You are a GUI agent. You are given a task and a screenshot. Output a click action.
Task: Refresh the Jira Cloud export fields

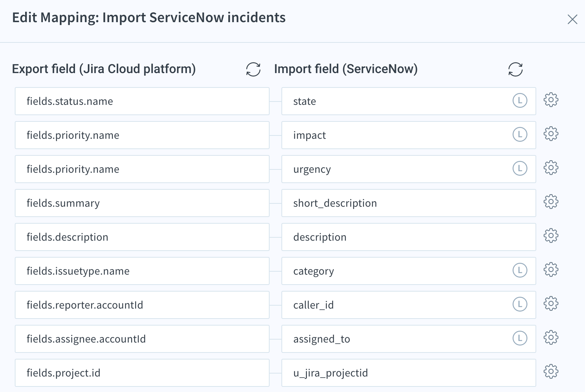click(x=253, y=69)
